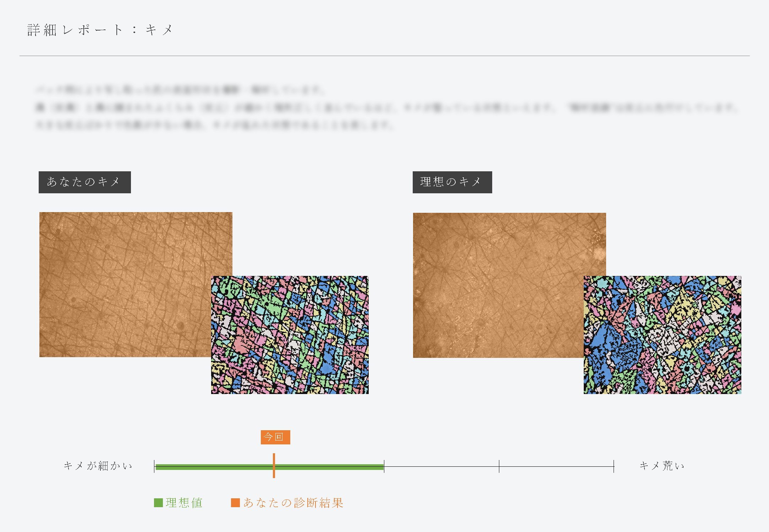Click the あなたの診断結果 legend text
The height and width of the screenshot is (532, 769).
[x=293, y=503]
